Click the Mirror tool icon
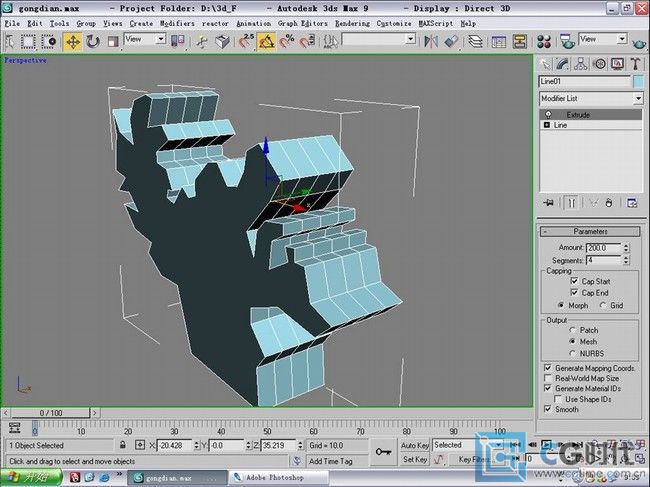This screenshot has width=650, height=487. point(431,41)
